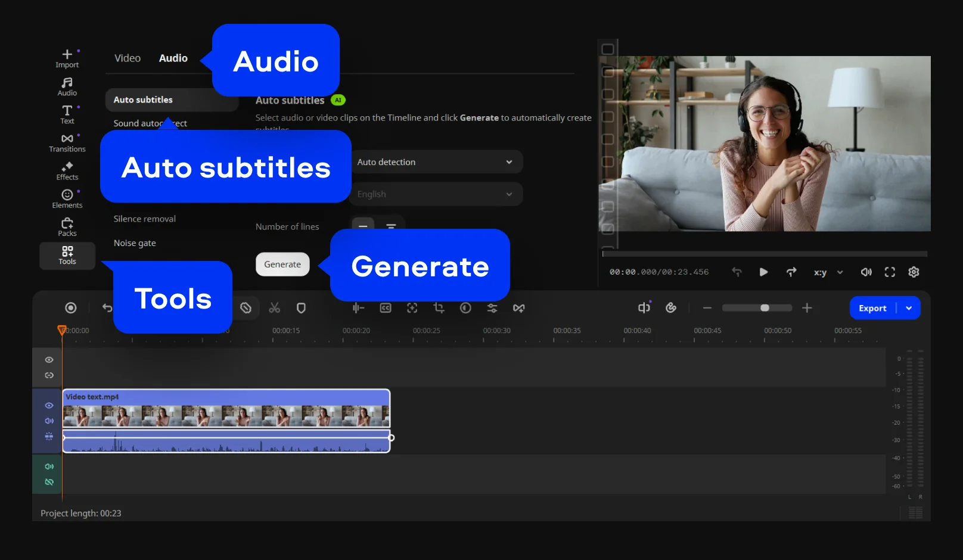The image size is (963, 560).
Task: Click the volume line on the clip's audio waveform
Action: (226, 438)
